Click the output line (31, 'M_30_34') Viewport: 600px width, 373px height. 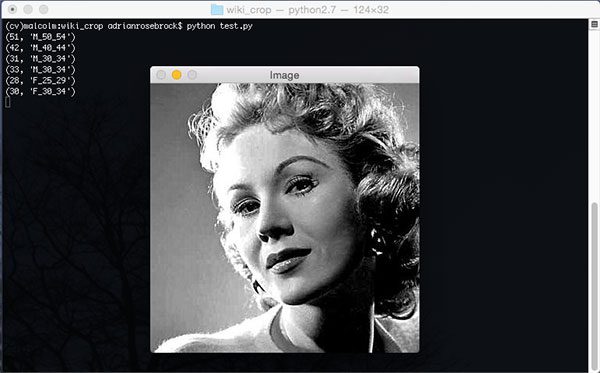tap(41, 59)
